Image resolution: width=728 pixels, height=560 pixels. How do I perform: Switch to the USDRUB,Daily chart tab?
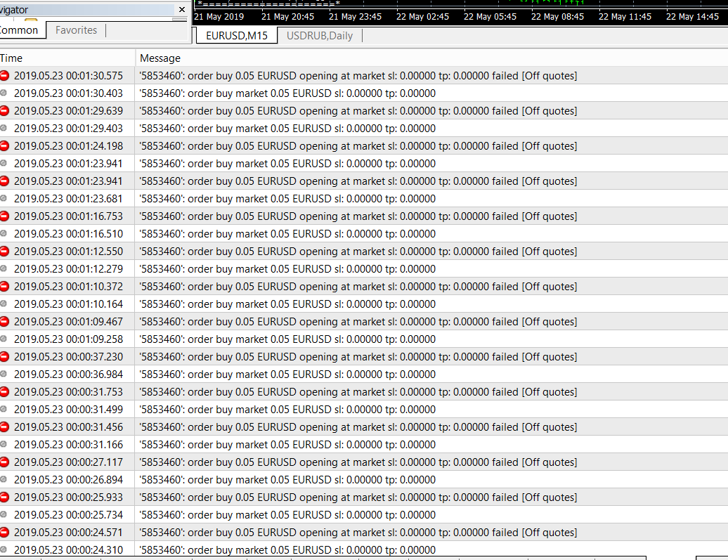320,36
